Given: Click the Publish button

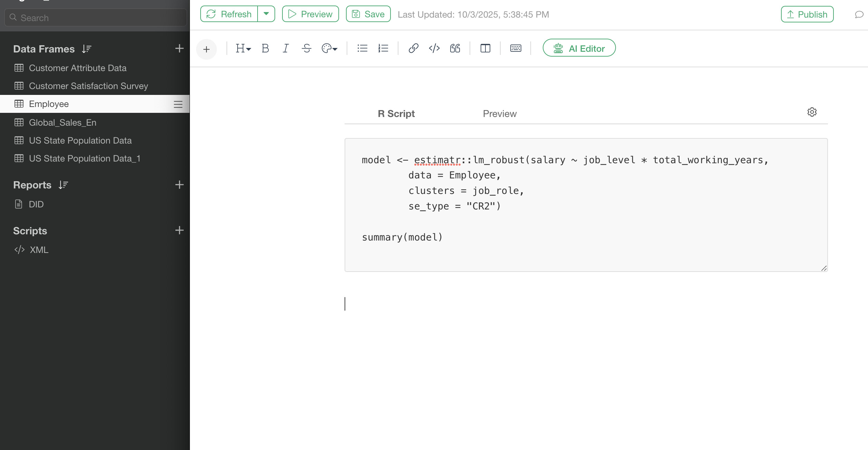Looking at the screenshot, I should (x=807, y=14).
